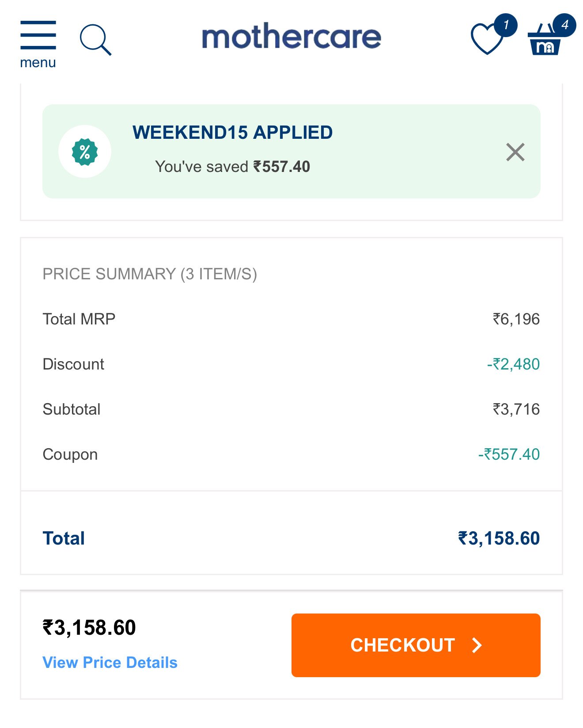The width and height of the screenshot is (583, 728).
Task: Open the hamburger menu icon
Action: [x=38, y=35]
